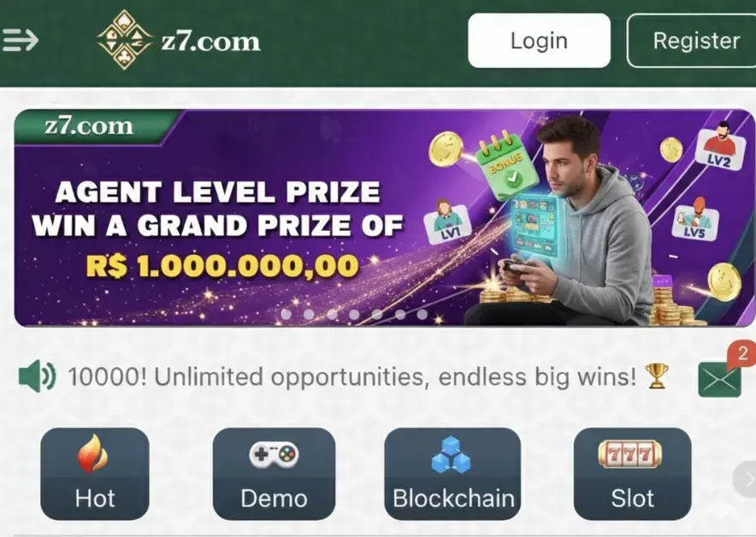Click the z7.com site name in header
This screenshot has height=537, width=756.
click(x=210, y=42)
